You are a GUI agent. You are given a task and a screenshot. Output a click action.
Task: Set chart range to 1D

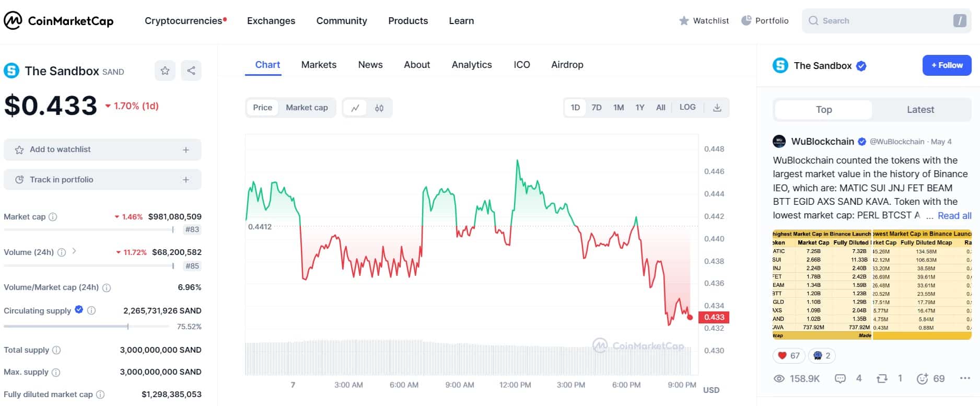pos(575,108)
